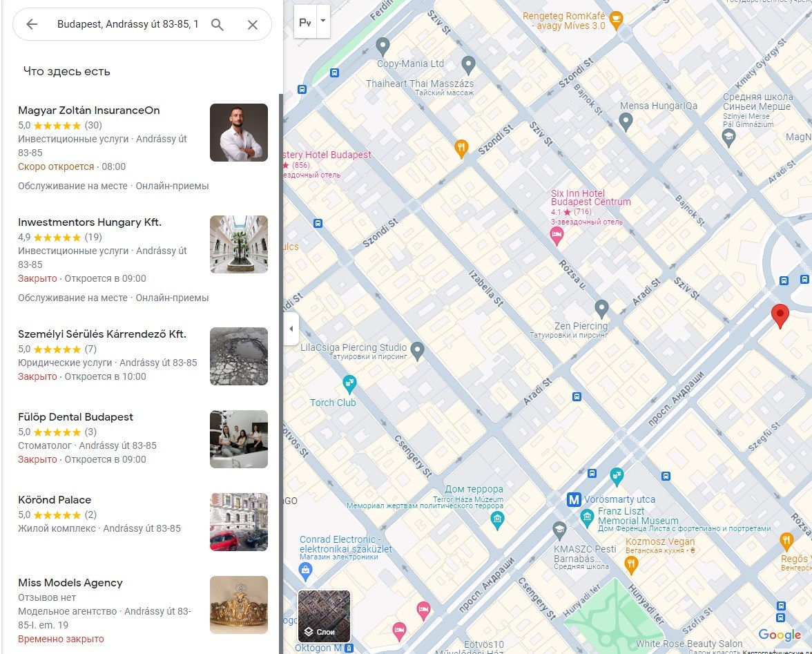This screenshot has height=654, width=812.
Task: Focus the Budapest, Andrássy út search field
Action: pos(128,24)
